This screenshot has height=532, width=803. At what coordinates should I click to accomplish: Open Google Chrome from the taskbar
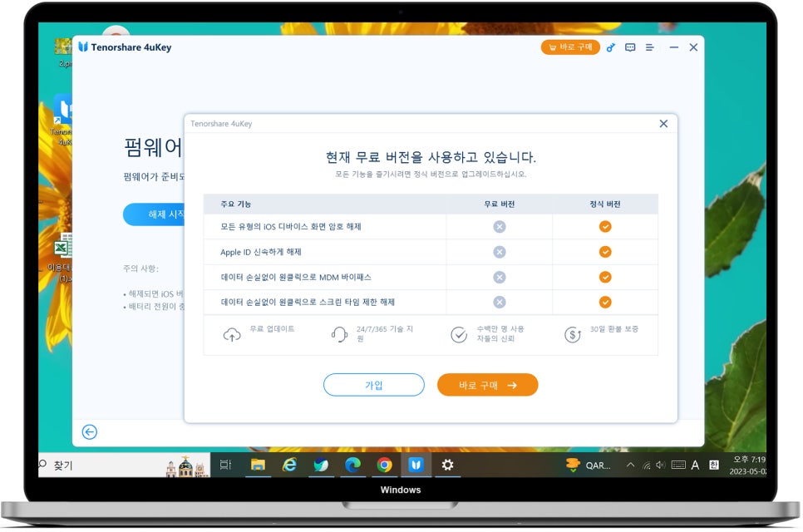click(x=384, y=465)
